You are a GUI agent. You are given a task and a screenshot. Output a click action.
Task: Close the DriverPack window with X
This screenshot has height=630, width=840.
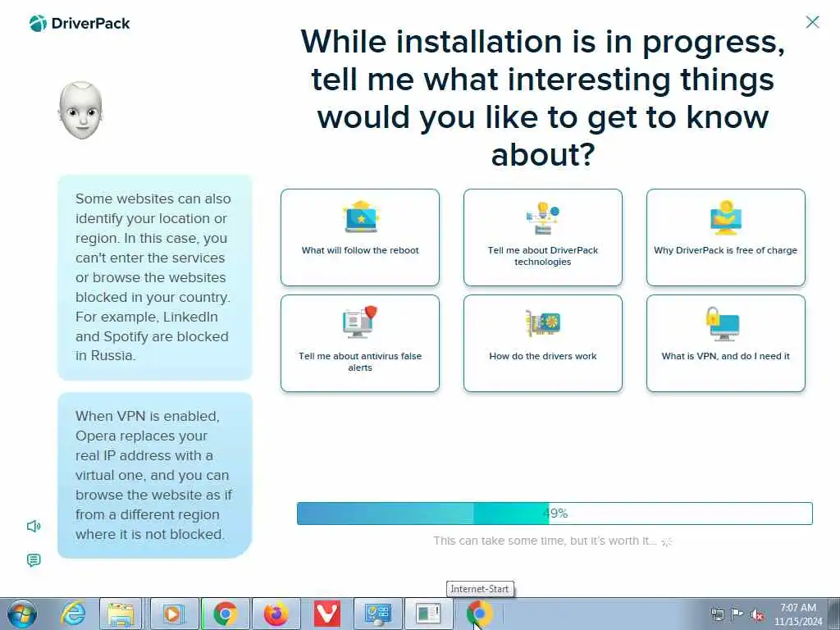812,22
